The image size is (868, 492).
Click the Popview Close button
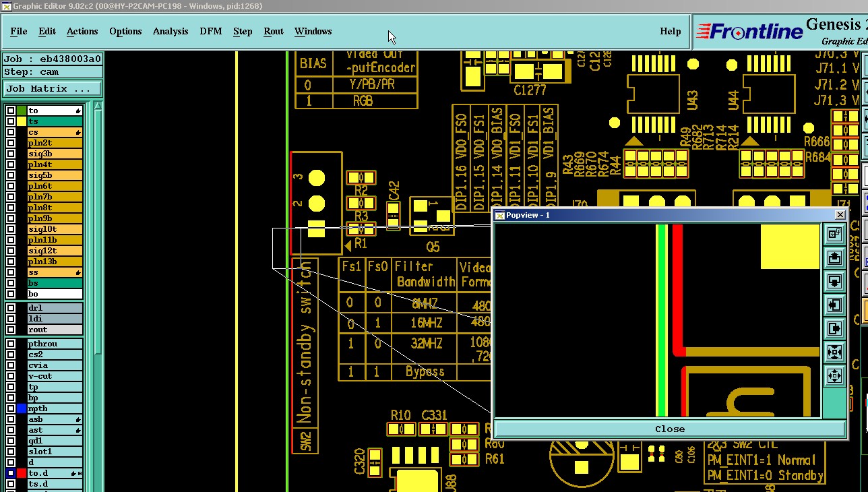(x=670, y=429)
